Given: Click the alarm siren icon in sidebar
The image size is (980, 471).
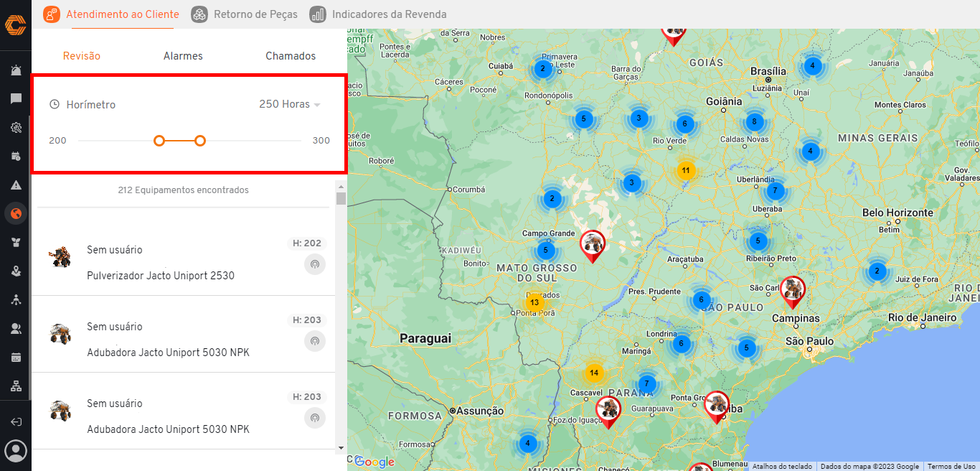Looking at the screenshot, I should [16, 70].
